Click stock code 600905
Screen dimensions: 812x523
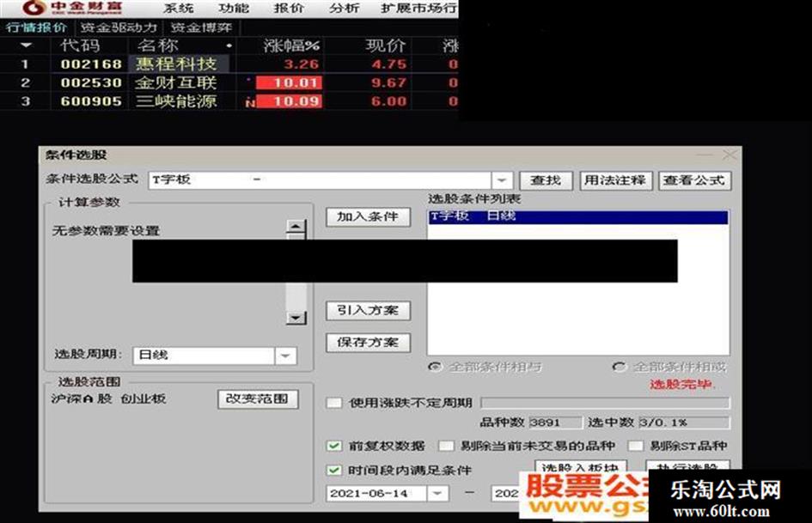click(x=91, y=101)
